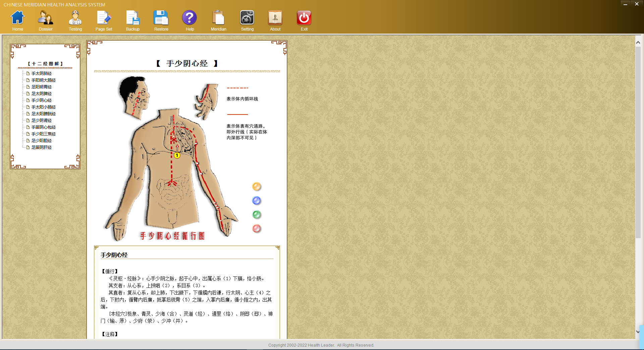The height and width of the screenshot is (350, 644).
Task: Select 足太阳膀胱经 in the meridian tree
Action: point(44,114)
